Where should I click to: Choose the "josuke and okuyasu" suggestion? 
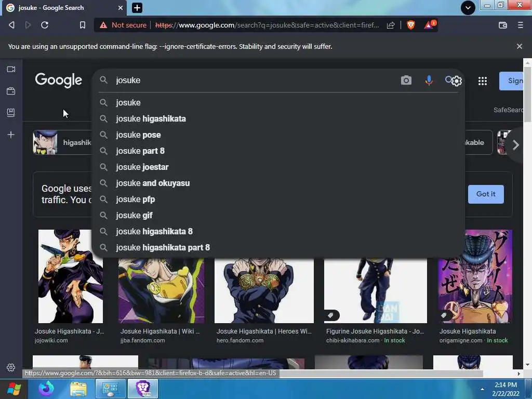pyautogui.click(x=278, y=183)
